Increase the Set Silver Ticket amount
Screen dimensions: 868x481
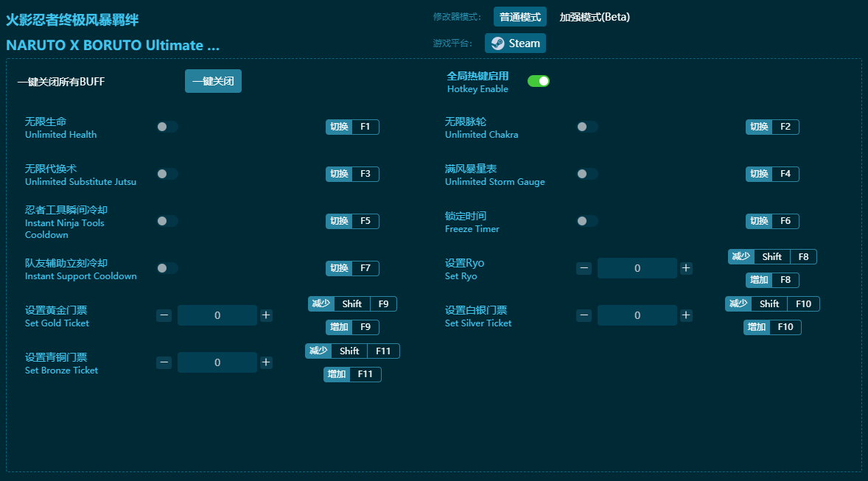coord(686,315)
